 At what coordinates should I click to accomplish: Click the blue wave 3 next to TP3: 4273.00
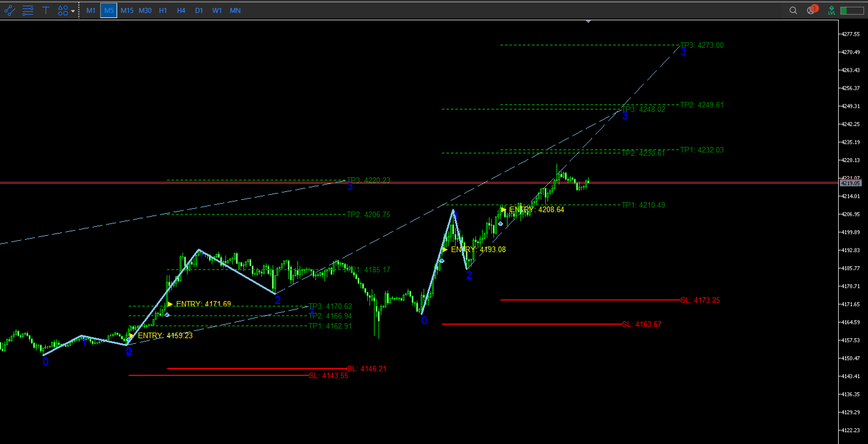coord(683,52)
